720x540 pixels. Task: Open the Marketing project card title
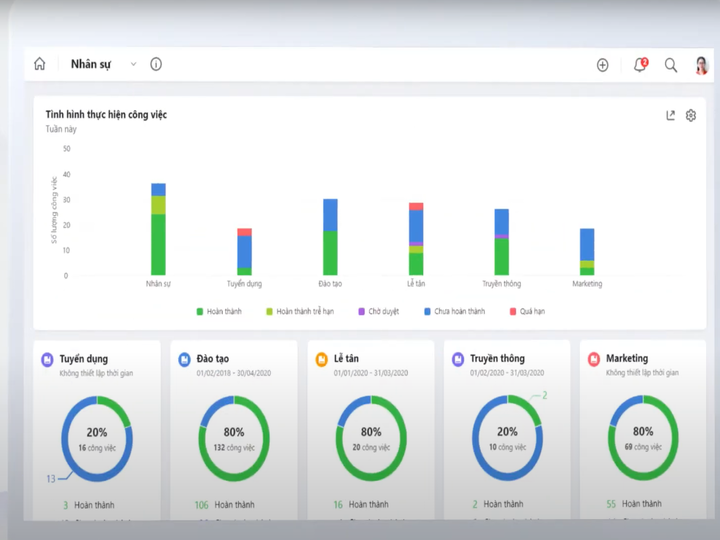click(626, 358)
